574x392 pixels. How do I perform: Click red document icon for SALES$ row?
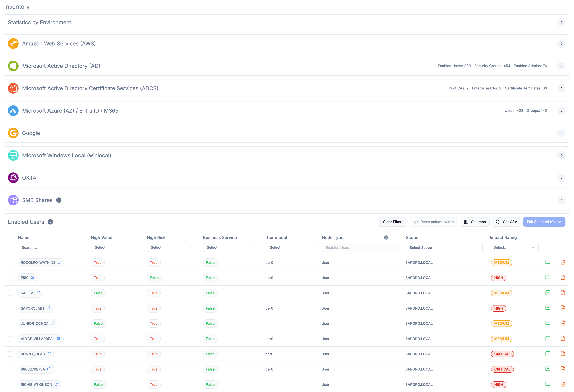click(x=563, y=293)
